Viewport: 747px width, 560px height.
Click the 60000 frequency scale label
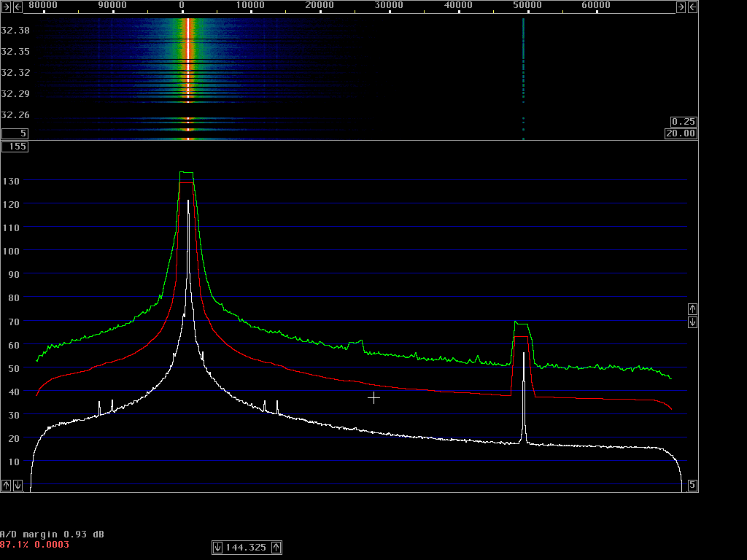596,5
